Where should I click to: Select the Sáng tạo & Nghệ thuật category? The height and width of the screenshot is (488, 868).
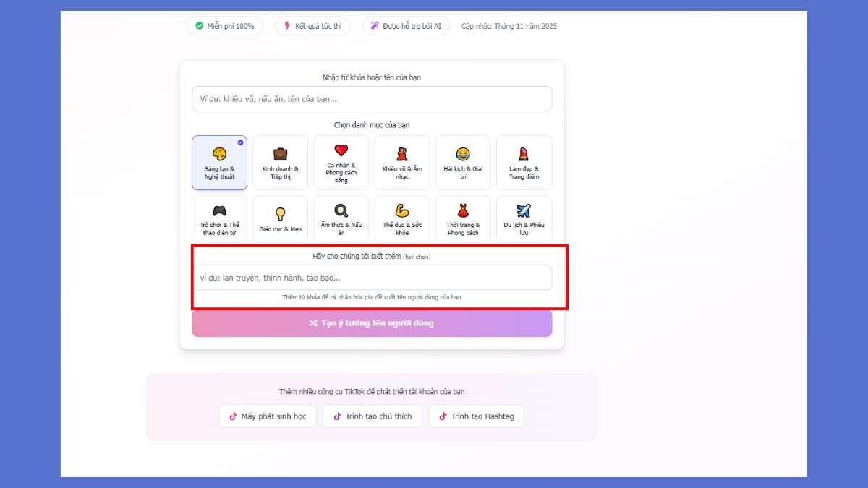pos(219,163)
